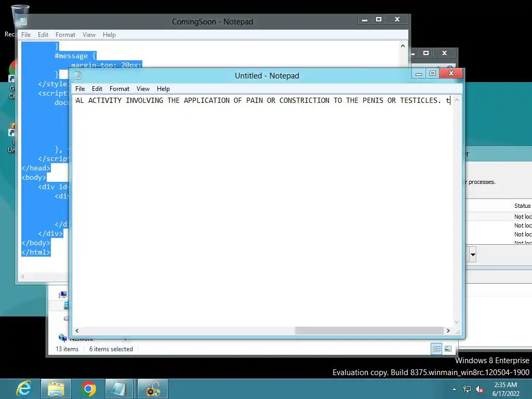This screenshot has width=532, height=399.
Task: Open the File menu in ComingSoon Notepad
Action: (x=26, y=35)
